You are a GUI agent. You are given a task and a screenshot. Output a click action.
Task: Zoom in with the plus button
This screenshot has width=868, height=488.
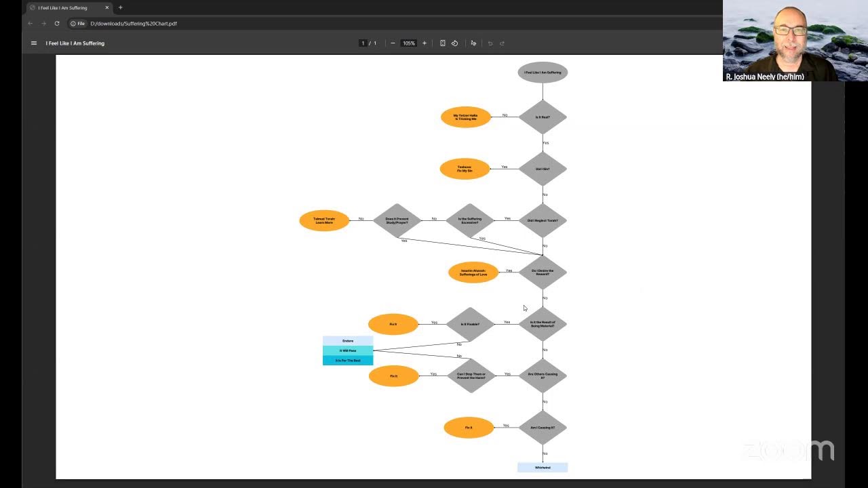425,43
